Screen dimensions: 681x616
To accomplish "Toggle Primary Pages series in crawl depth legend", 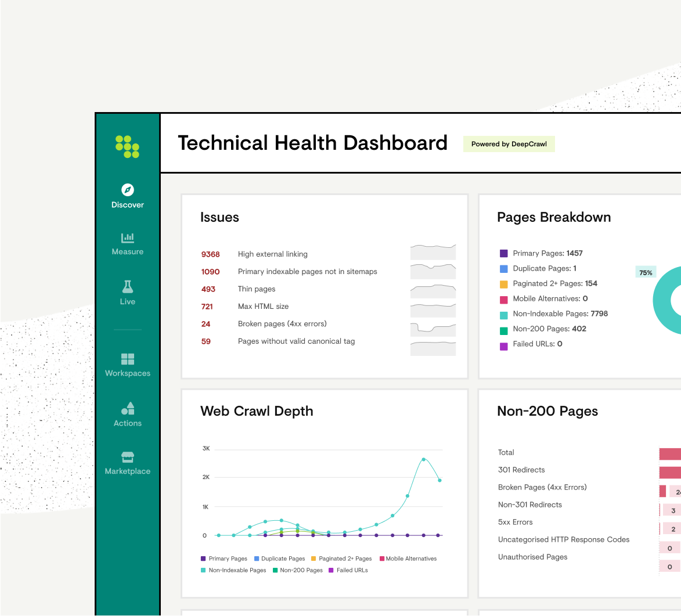I will (224, 559).
